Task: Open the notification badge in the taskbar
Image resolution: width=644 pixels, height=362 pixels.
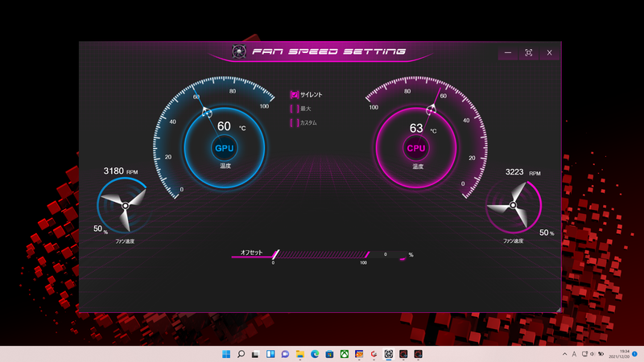Action: 634,354
